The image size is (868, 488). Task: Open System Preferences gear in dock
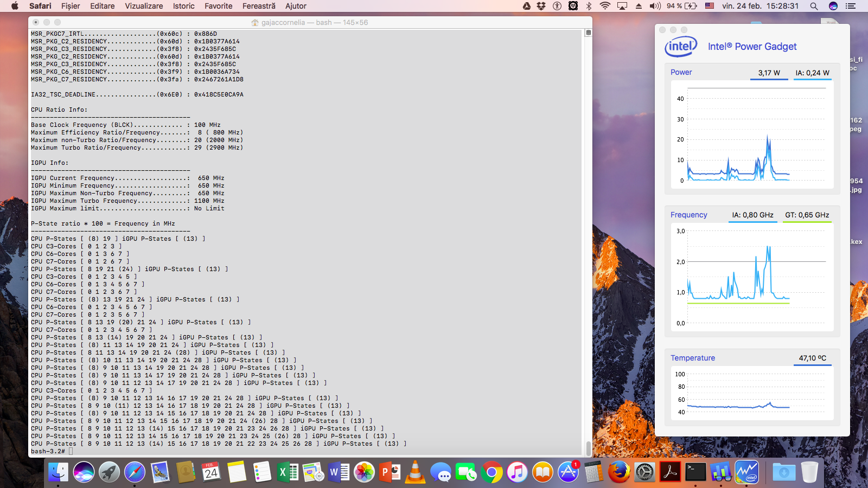click(x=644, y=472)
